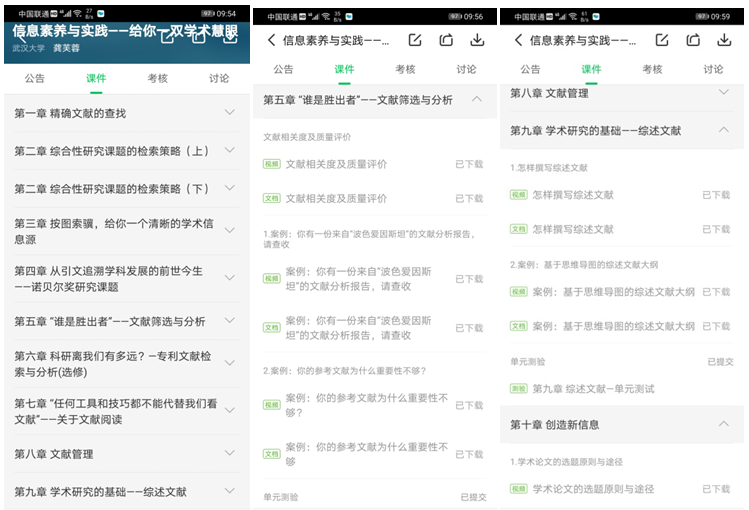Viewport: 749px width, 510px height.
Task: Open video icon for 波色爱因斯坦 case
Action: tap(271, 279)
